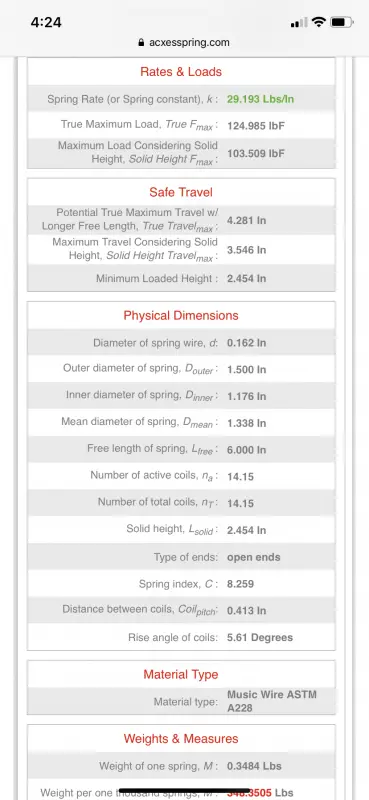This screenshot has height=800, width=369.
Task: Click the Material Type section heading
Action: (x=181, y=674)
